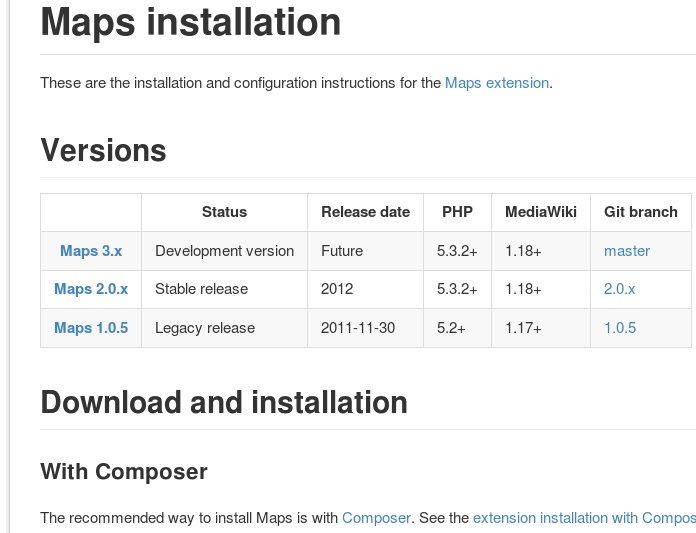This screenshot has width=696, height=533.
Task: Open the Maps 2.0.x version link
Action: [x=91, y=289]
